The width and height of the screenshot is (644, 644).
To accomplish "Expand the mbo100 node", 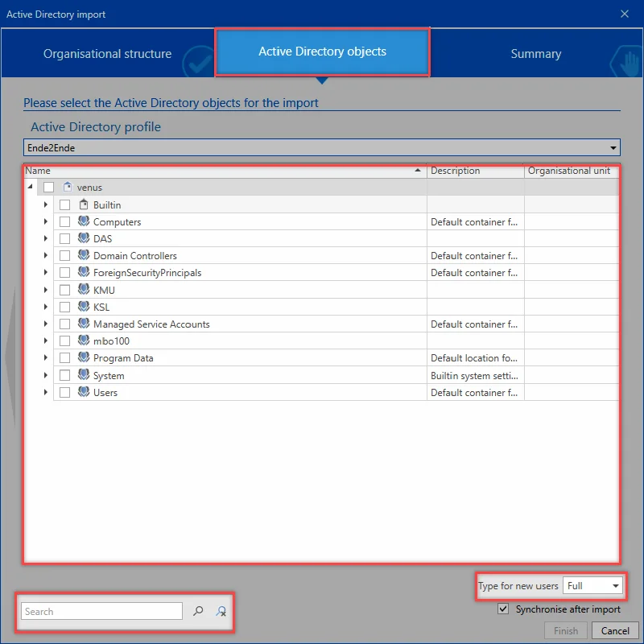I will click(46, 341).
